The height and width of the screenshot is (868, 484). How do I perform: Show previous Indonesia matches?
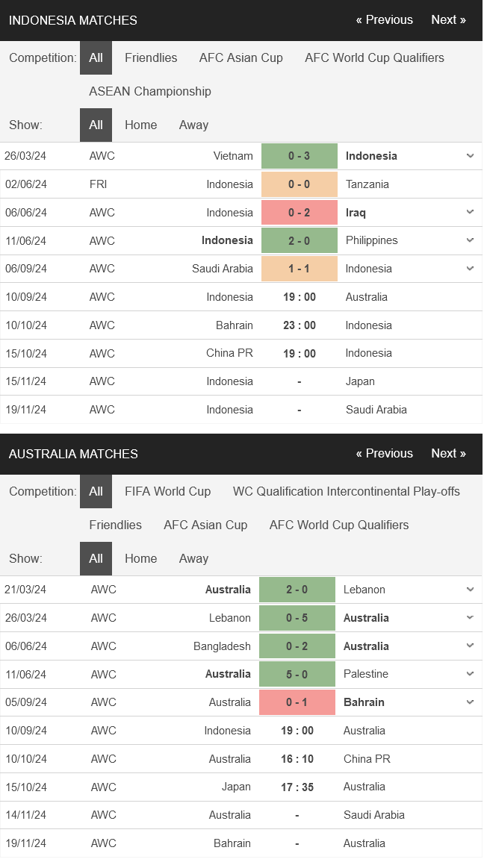[x=384, y=20]
